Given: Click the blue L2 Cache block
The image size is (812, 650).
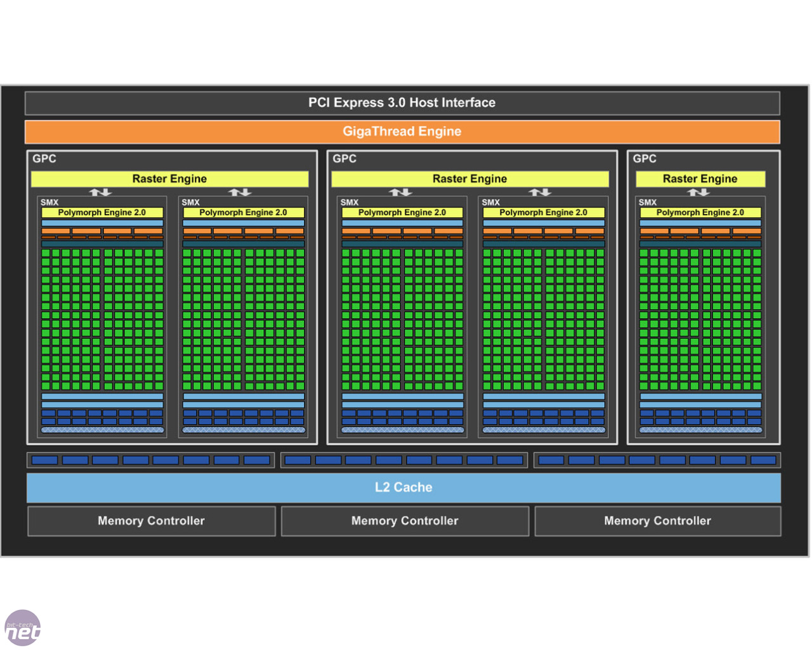Looking at the screenshot, I should click(x=403, y=487).
